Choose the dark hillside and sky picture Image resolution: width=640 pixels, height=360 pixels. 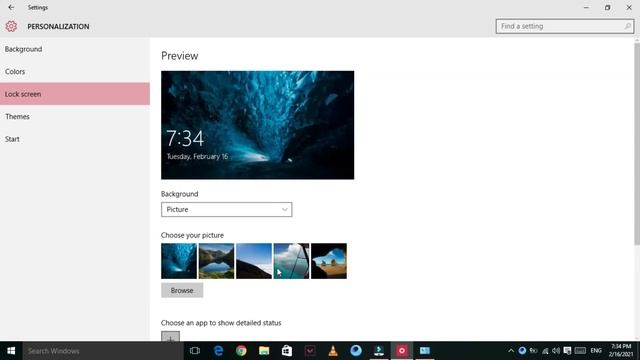tap(254, 261)
